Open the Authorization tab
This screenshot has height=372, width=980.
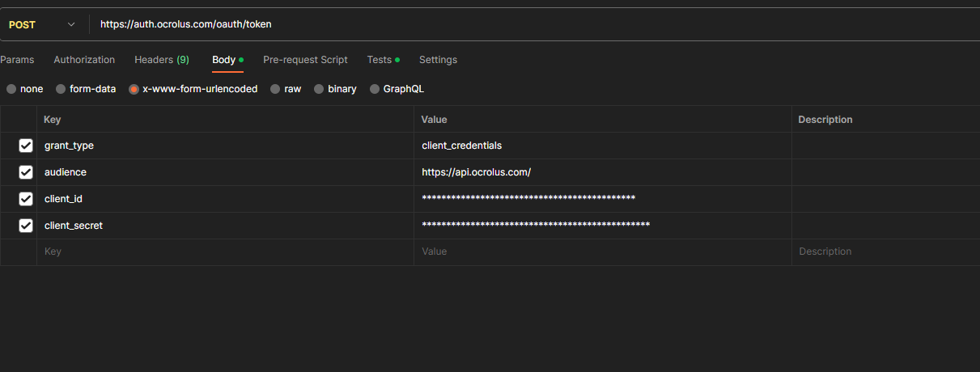(84, 60)
